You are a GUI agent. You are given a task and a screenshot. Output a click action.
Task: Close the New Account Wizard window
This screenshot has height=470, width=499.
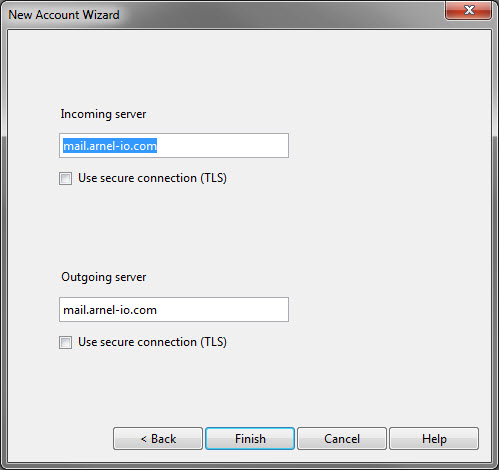468,10
